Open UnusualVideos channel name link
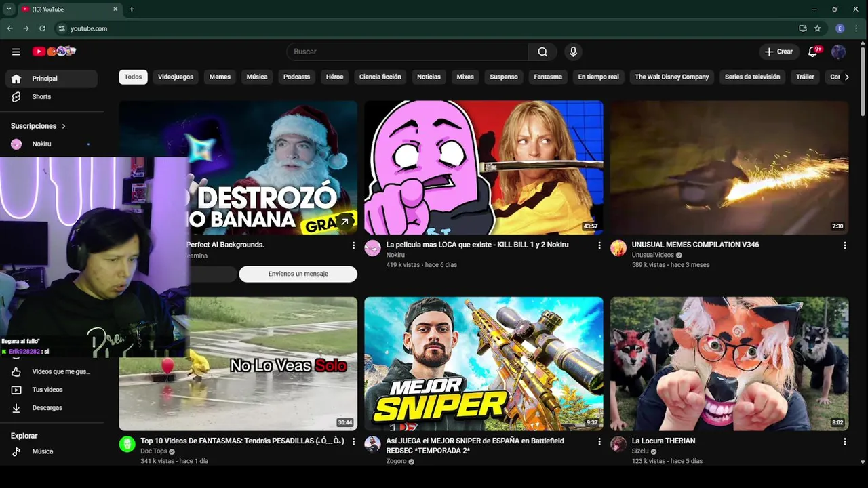 coord(652,255)
